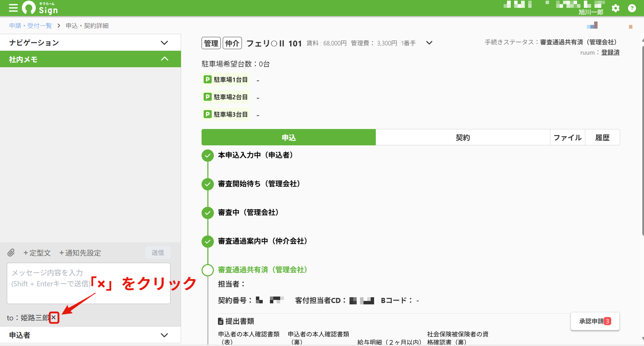Screen dimensions: 644x346
Task: Remove recipient 姫路三郎 with the × icon
Action: [54, 318]
